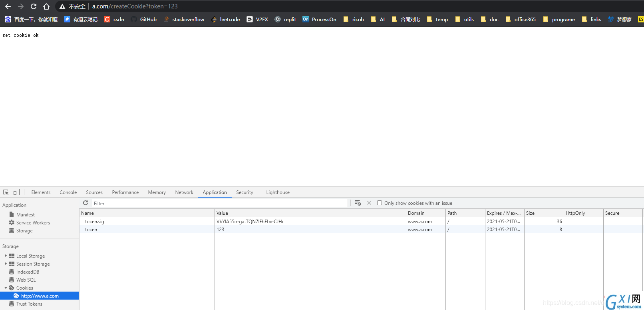Open the csdn bookmark
644x310 pixels.
point(114,19)
